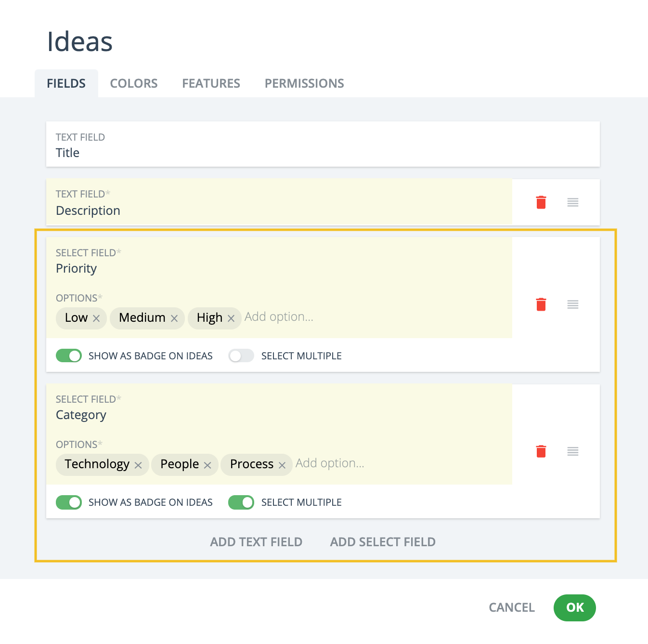
Task: Delete the Description text field
Action: tap(541, 202)
